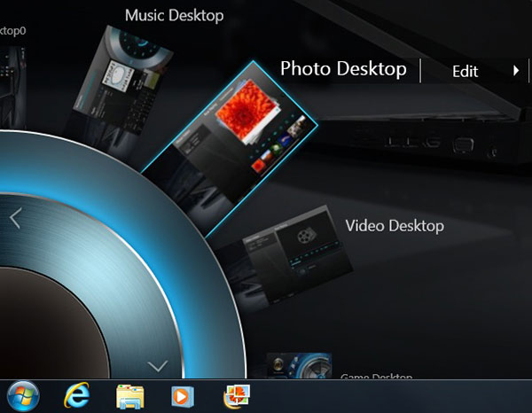Select the Photo Desktop label
Image resolution: width=532 pixels, height=413 pixels.
click(343, 69)
